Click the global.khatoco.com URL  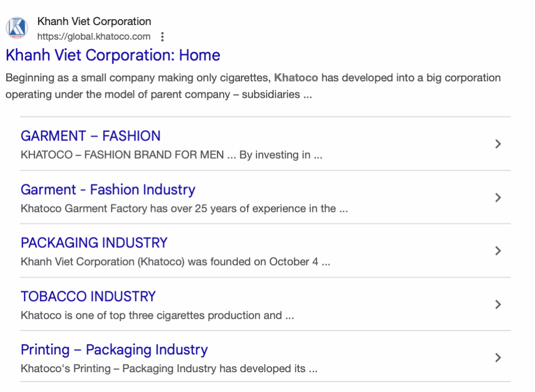coord(94,37)
